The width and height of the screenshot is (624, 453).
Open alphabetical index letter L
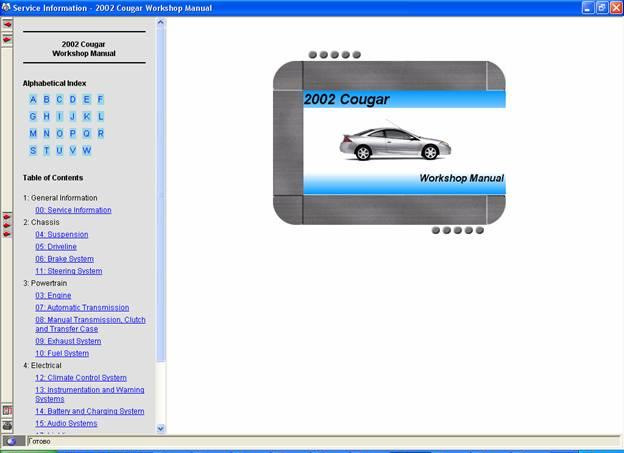pyautogui.click(x=101, y=116)
